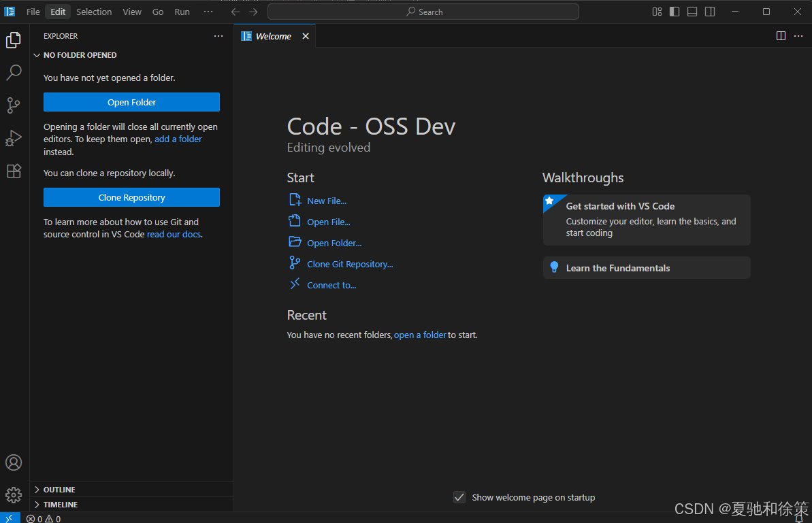Screen dimensions: 812x523
Task: Click the Customize Layout icon
Action: 657,12
